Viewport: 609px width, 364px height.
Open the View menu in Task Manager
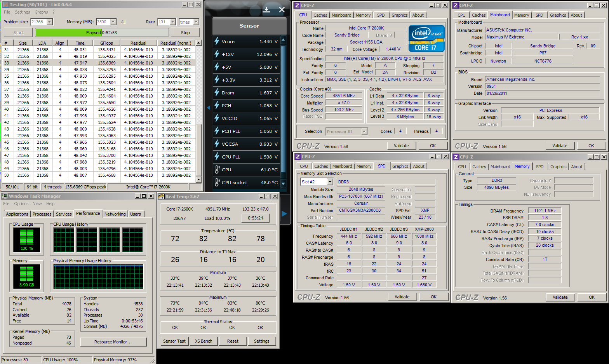tap(37, 204)
